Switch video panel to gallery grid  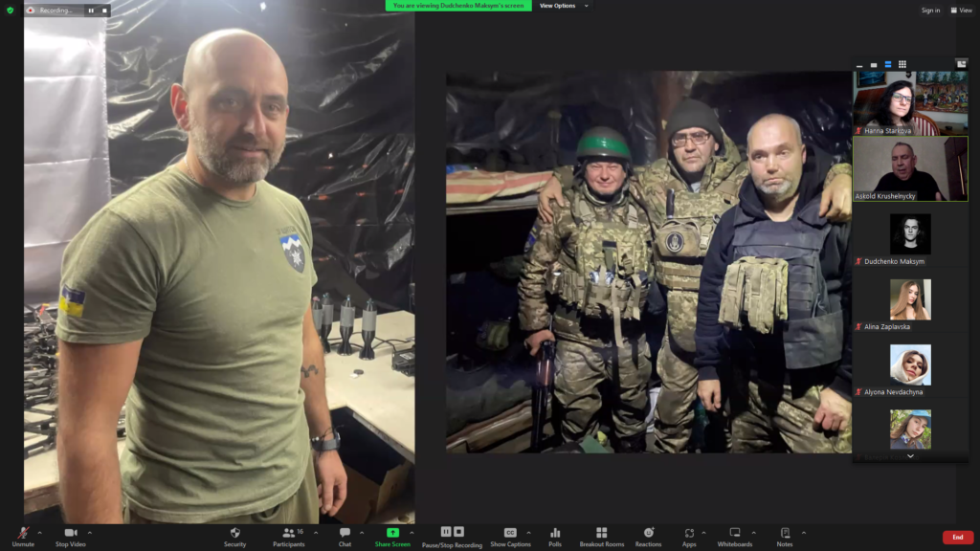tap(902, 64)
